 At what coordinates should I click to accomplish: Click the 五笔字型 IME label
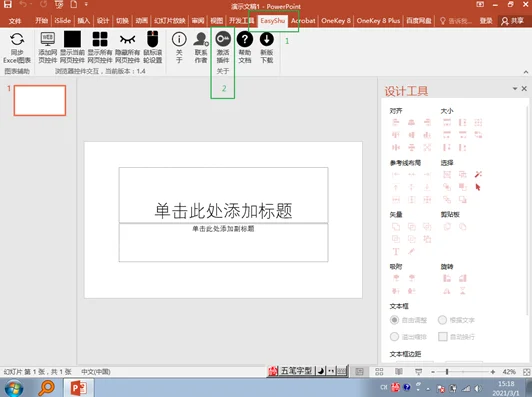pyautogui.click(x=296, y=371)
